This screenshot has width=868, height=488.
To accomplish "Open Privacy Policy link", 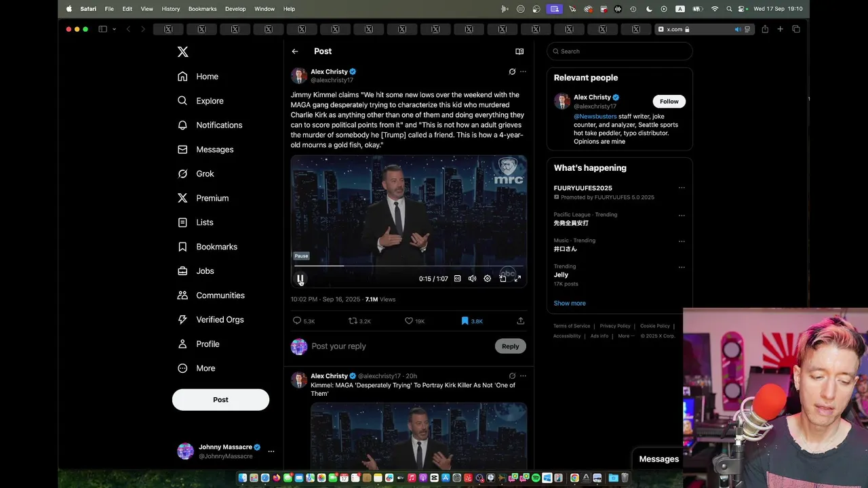I will 615,326.
